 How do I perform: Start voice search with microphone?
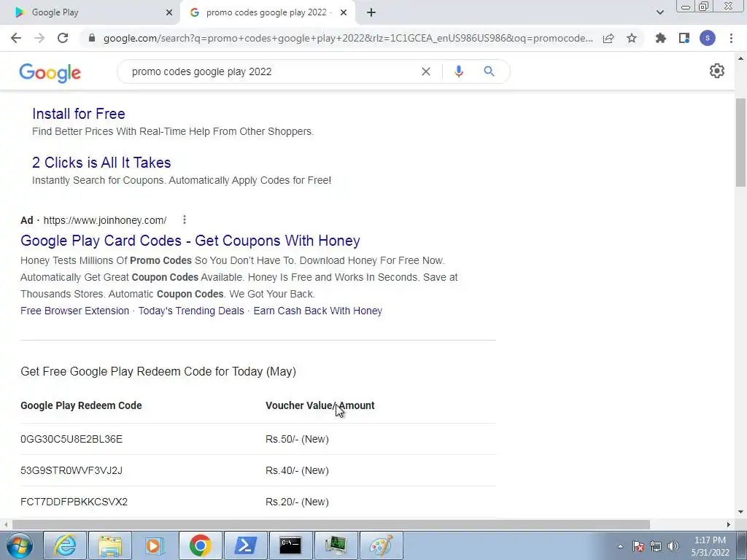(459, 71)
